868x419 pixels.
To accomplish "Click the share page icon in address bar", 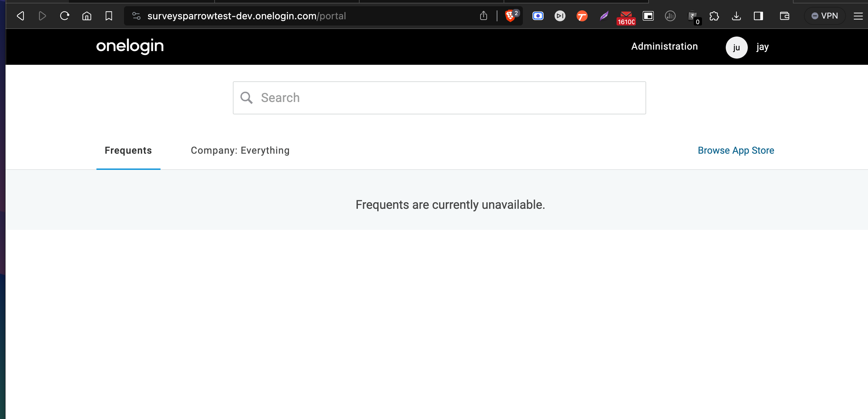I will (x=483, y=16).
